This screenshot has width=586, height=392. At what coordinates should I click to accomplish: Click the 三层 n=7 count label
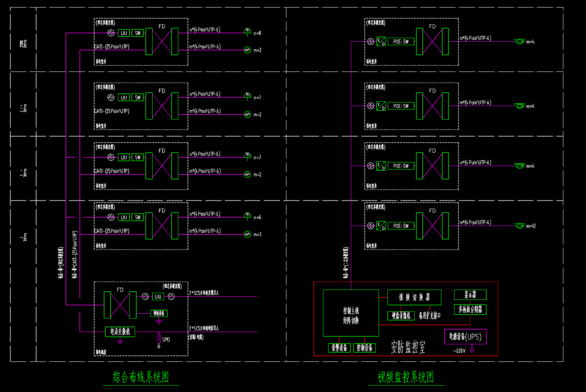257,97
